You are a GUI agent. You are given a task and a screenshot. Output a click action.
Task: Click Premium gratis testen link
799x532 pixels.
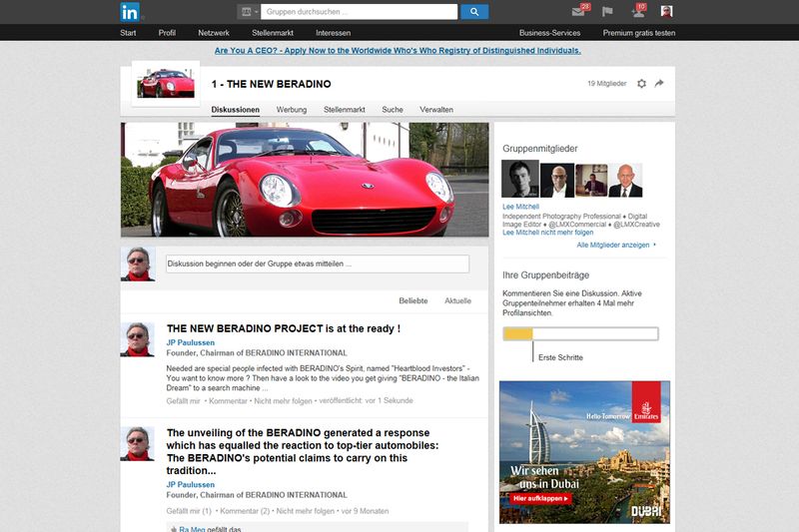coord(639,33)
